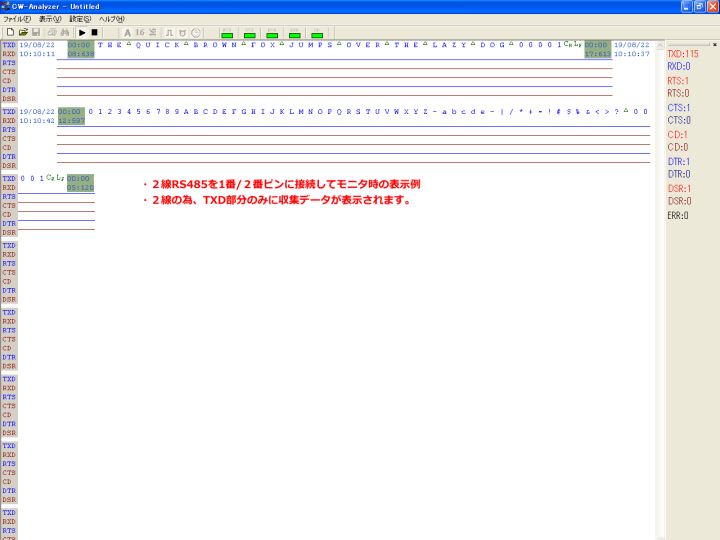Close the signal counter side panel
The height and width of the screenshot is (540, 720).
click(x=714, y=45)
